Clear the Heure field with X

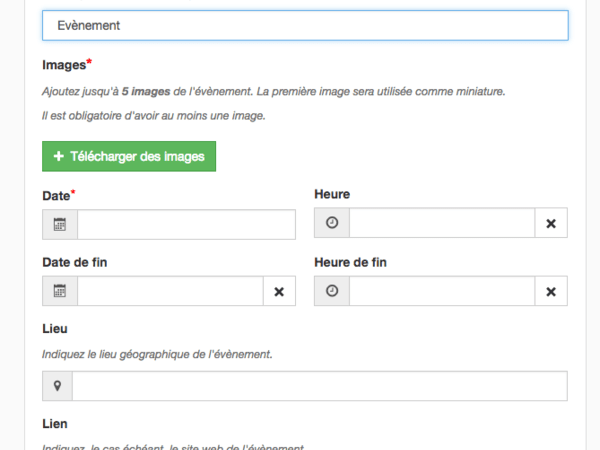tap(550, 224)
